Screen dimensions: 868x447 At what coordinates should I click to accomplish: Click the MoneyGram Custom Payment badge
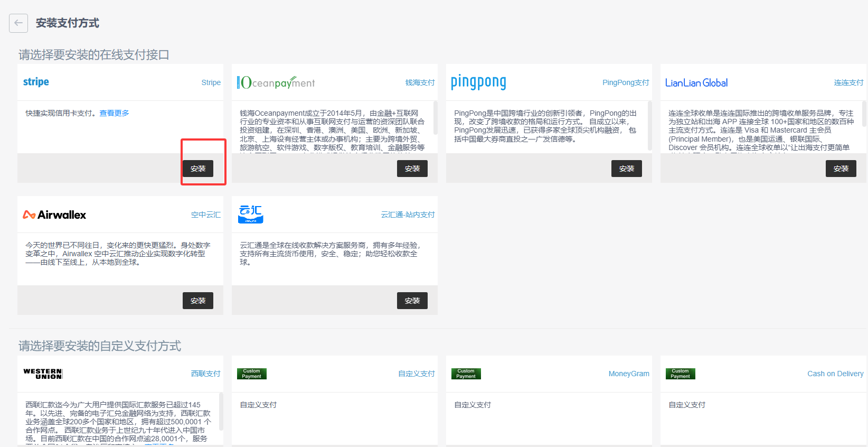coord(466,374)
